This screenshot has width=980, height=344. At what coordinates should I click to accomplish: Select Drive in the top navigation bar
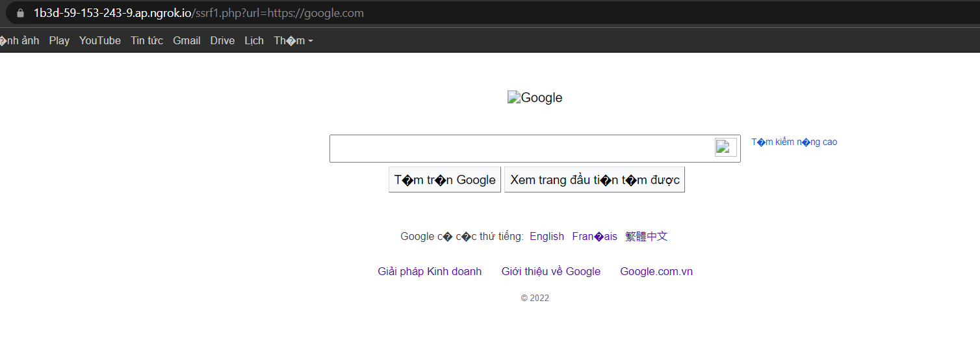(222, 41)
